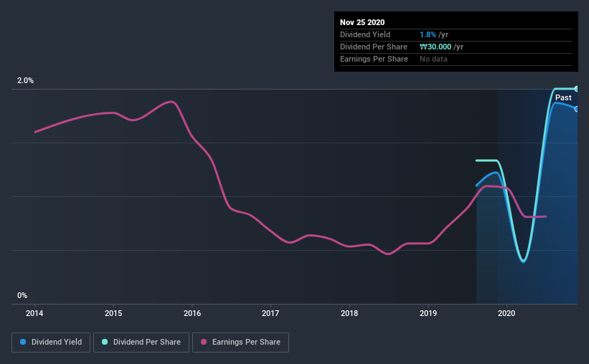Click the teal Dividend Per Share legend dot
This screenshot has height=364, width=589.
point(105,342)
